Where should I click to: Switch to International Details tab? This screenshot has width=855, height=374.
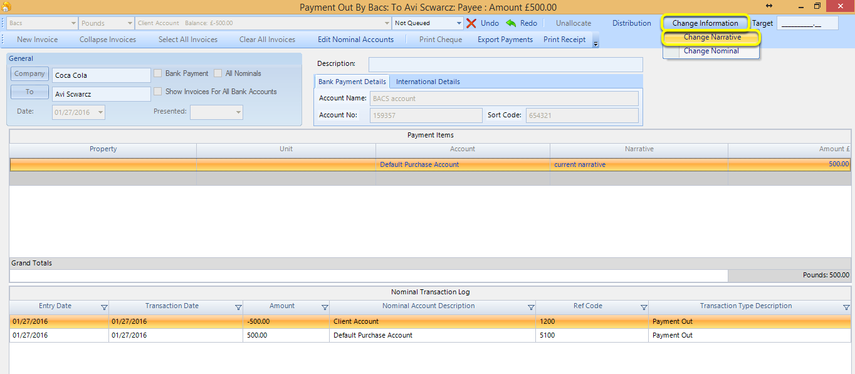coord(428,82)
